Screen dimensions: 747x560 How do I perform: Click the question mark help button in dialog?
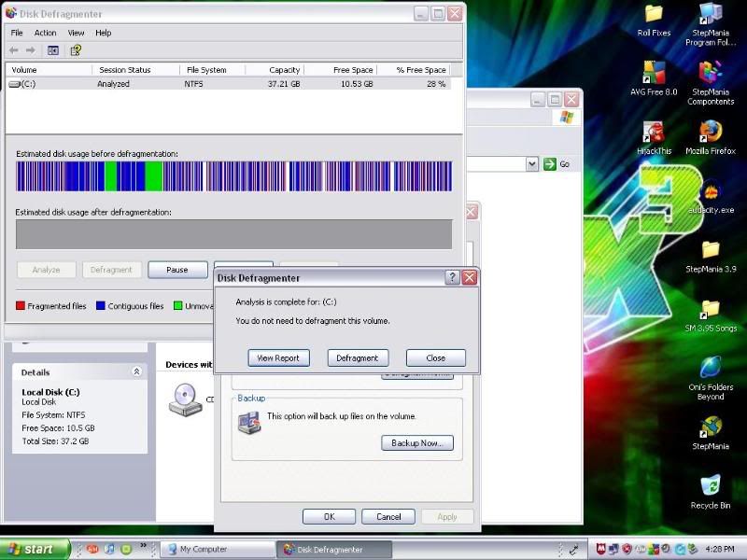452,277
